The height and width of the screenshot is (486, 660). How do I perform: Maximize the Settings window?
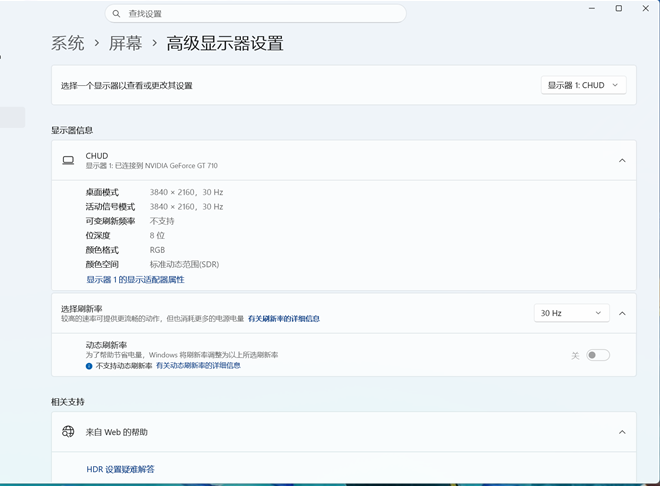[x=619, y=8]
